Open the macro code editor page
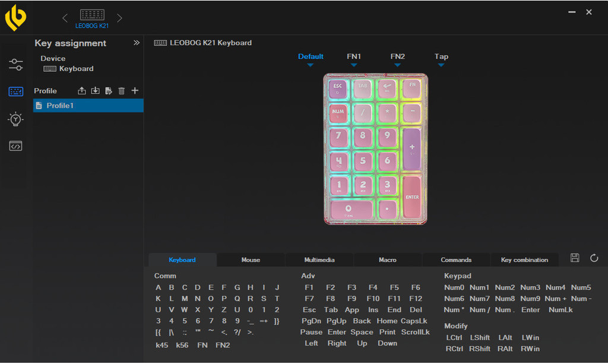The height and width of the screenshot is (364, 608). [x=16, y=146]
